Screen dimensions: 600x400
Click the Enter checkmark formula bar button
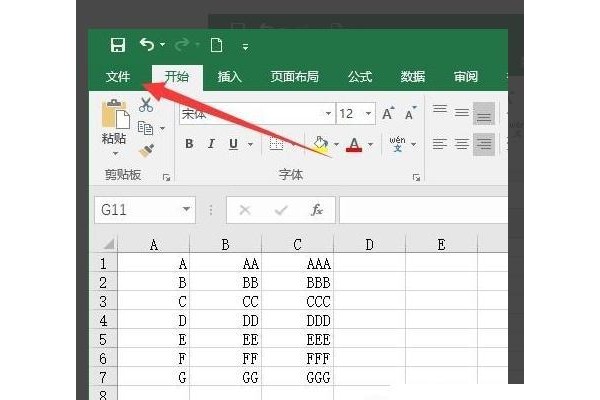(x=281, y=210)
